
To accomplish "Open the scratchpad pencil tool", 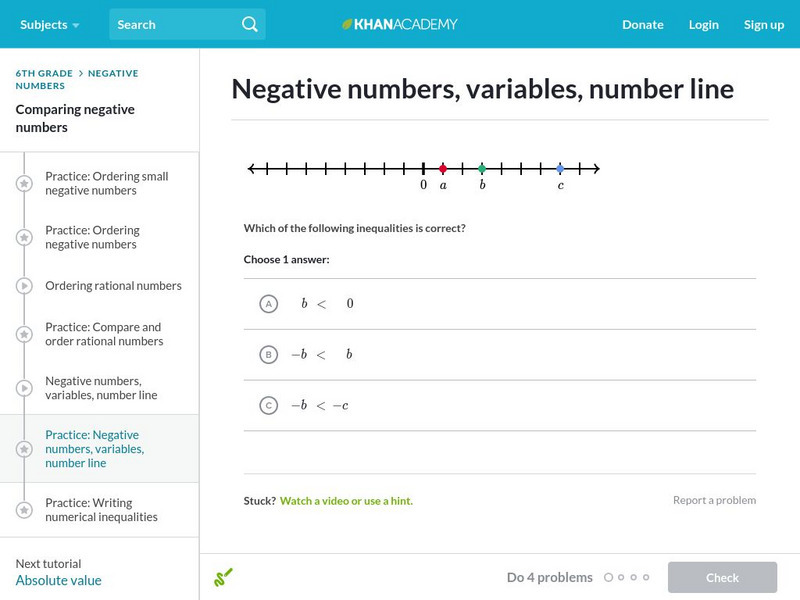I will click(x=223, y=577).
